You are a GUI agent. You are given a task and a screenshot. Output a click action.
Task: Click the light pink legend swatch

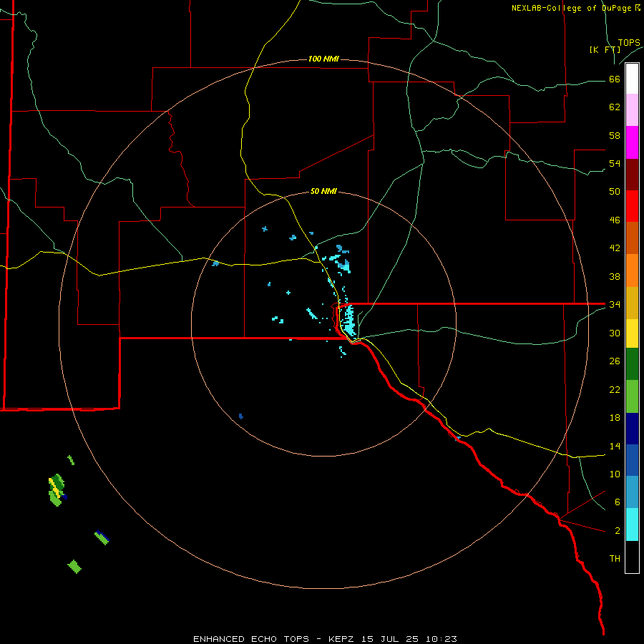pyautogui.click(x=632, y=109)
